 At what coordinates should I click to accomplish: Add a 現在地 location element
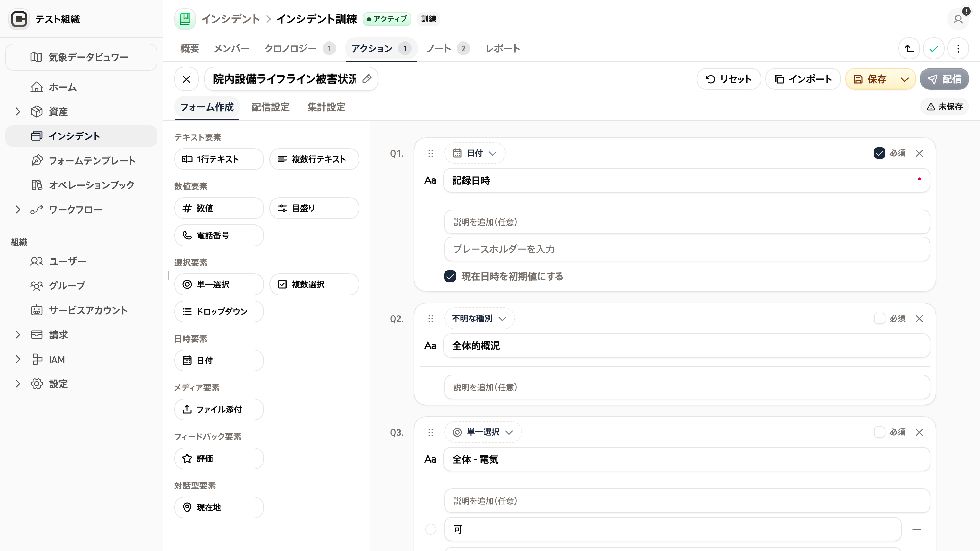[219, 507]
